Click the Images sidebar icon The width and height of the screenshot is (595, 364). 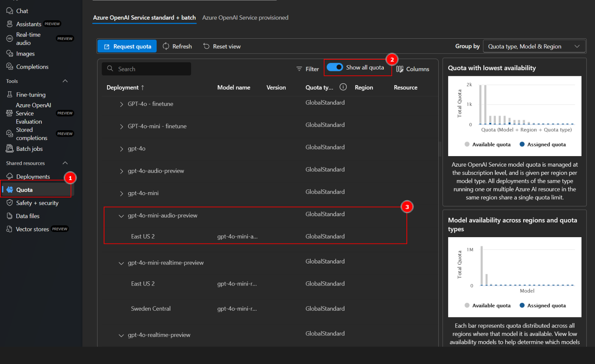(x=10, y=54)
